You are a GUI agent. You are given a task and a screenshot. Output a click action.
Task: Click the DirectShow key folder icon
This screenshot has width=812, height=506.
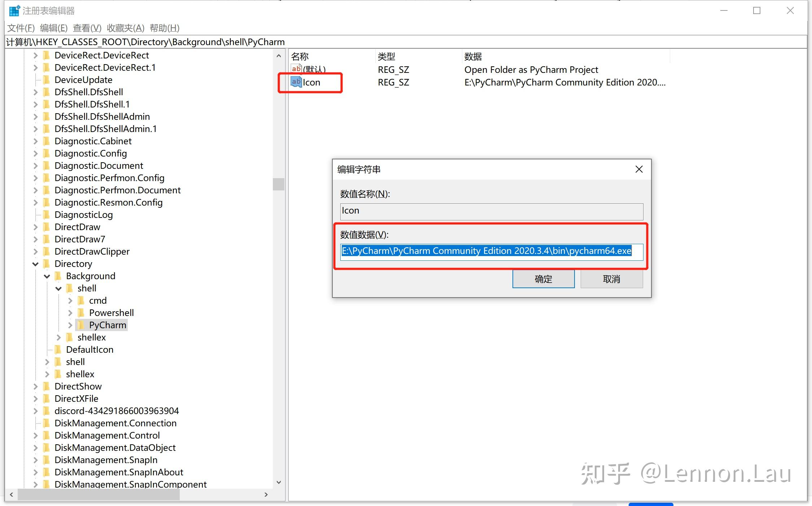(47, 386)
